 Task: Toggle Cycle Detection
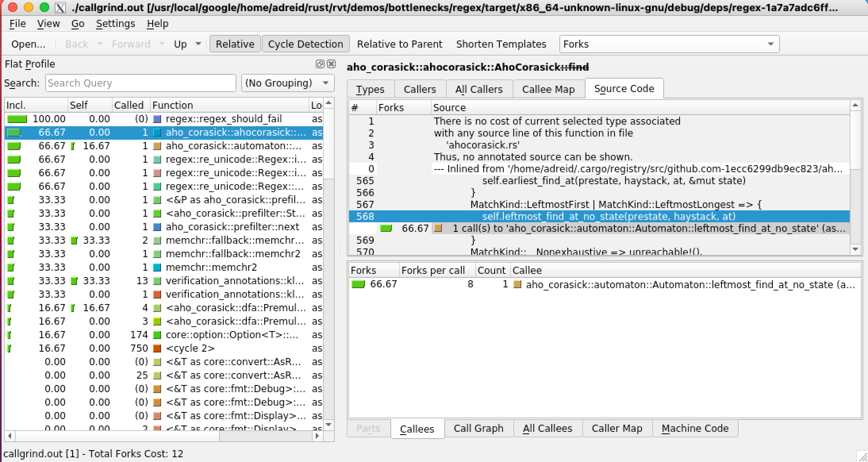305,44
